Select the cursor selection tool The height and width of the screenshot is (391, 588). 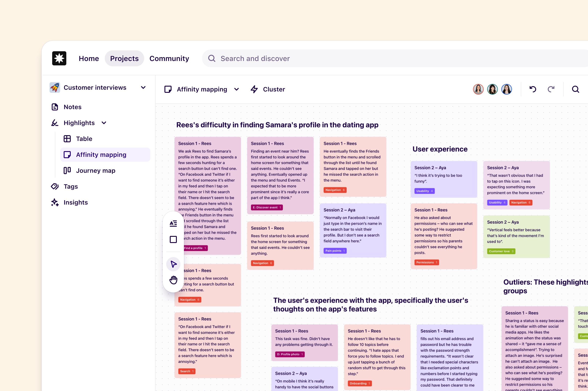pos(173,264)
